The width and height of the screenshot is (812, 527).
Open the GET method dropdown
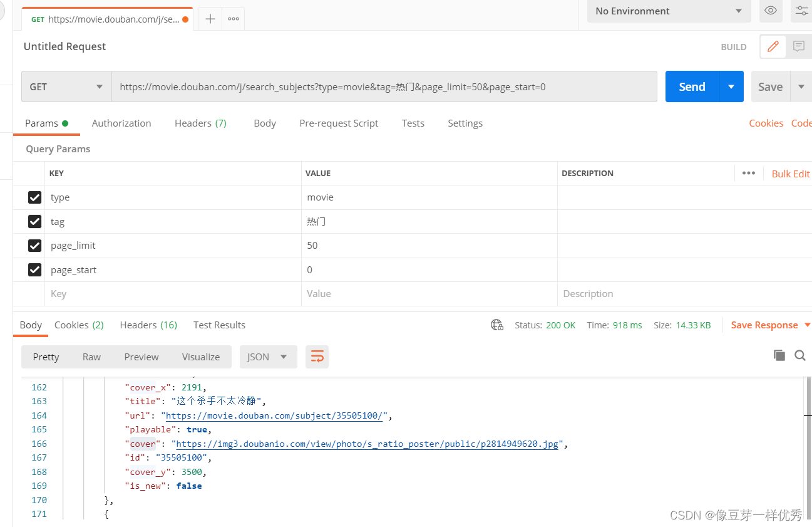coord(66,86)
